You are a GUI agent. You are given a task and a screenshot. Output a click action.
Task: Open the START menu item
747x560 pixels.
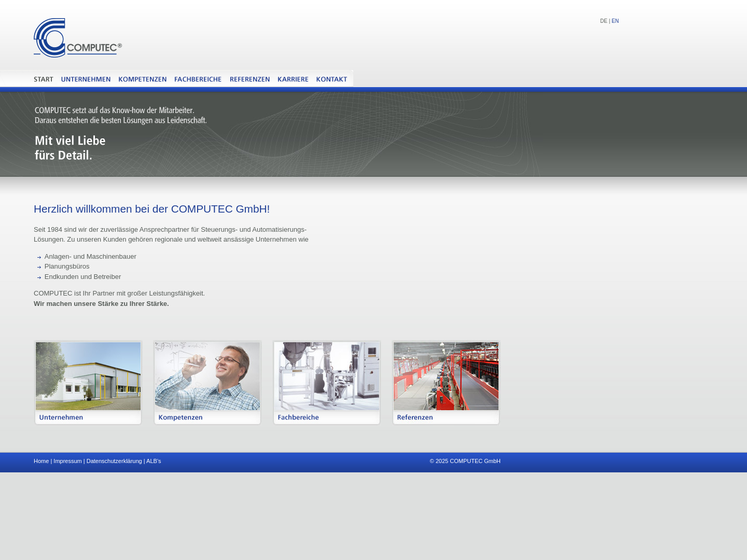(44, 79)
